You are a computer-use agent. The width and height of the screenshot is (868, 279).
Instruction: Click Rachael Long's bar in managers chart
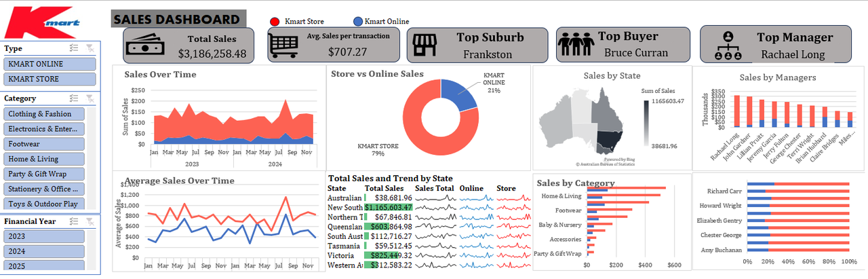pos(737,111)
